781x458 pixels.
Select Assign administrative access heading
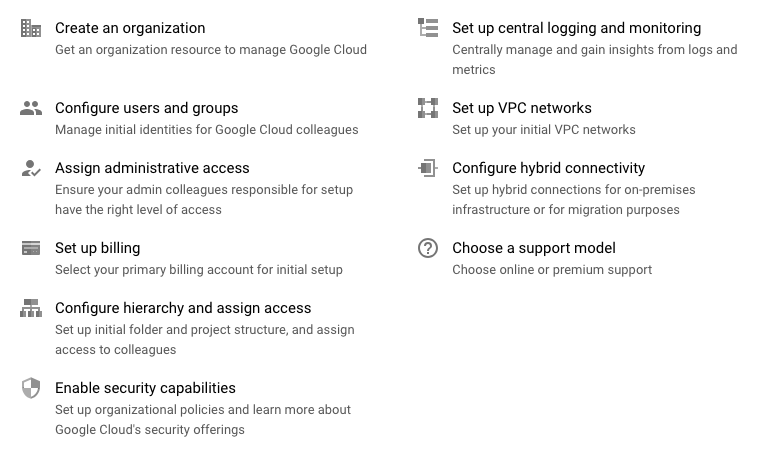pyautogui.click(x=152, y=168)
